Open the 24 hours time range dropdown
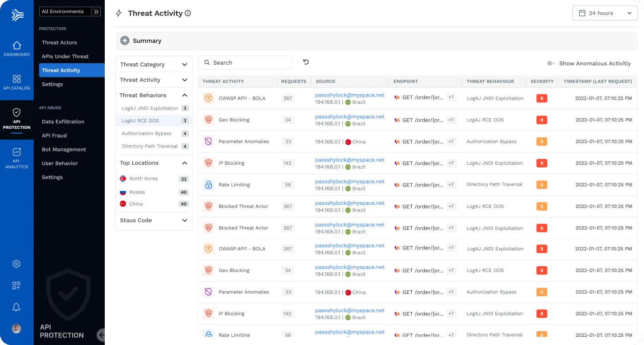This screenshot has height=345, width=644. tap(604, 13)
